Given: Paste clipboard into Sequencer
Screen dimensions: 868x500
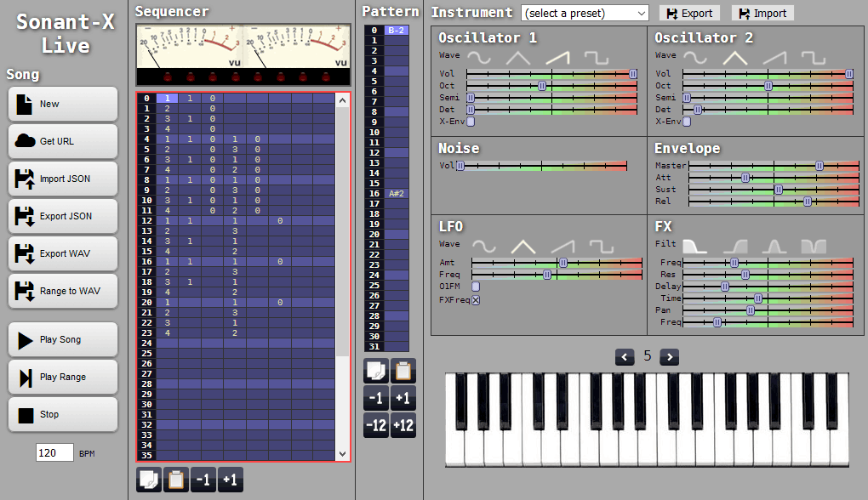Looking at the screenshot, I should coord(175,480).
